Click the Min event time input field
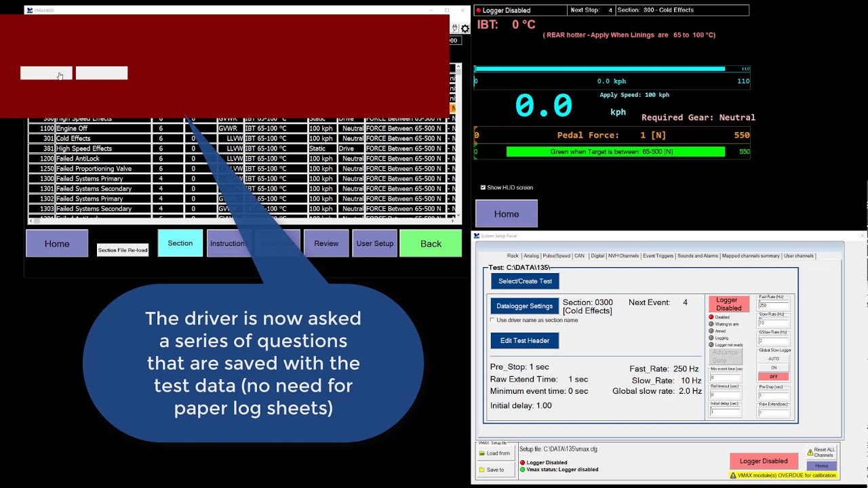868x488 pixels. pyautogui.click(x=726, y=378)
